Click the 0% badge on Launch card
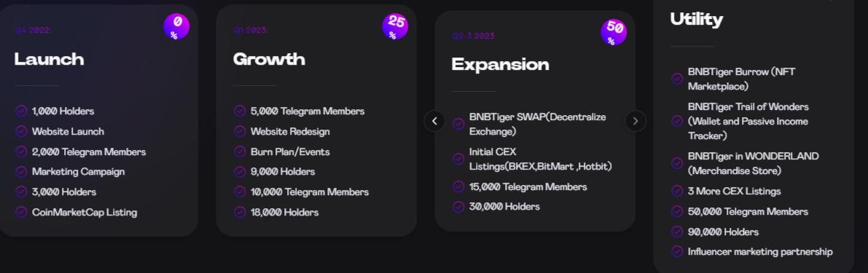 click(x=176, y=26)
